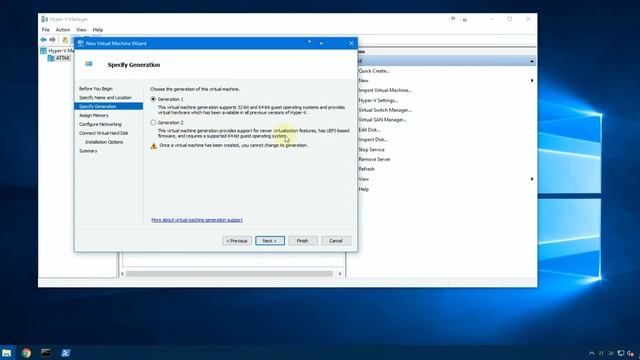Click Quick Create in the Actions pane
This screenshot has height=360, width=640.
pyautogui.click(x=374, y=71)
